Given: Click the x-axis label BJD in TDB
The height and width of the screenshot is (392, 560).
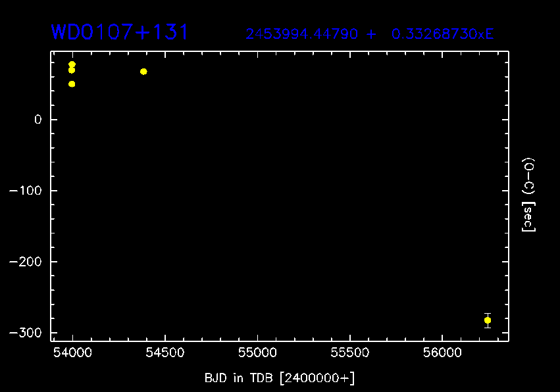Looking at the screenshot, I should (280, 378).
